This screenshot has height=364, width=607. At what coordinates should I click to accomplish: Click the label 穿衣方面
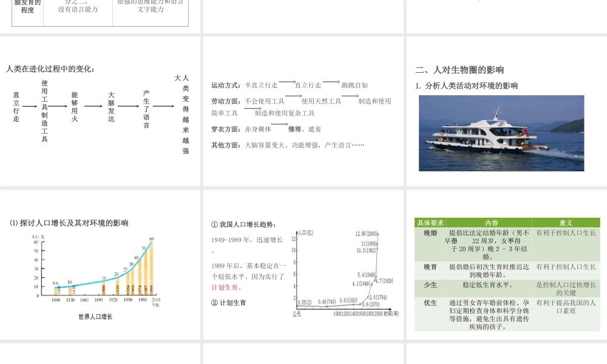point(225,129)
